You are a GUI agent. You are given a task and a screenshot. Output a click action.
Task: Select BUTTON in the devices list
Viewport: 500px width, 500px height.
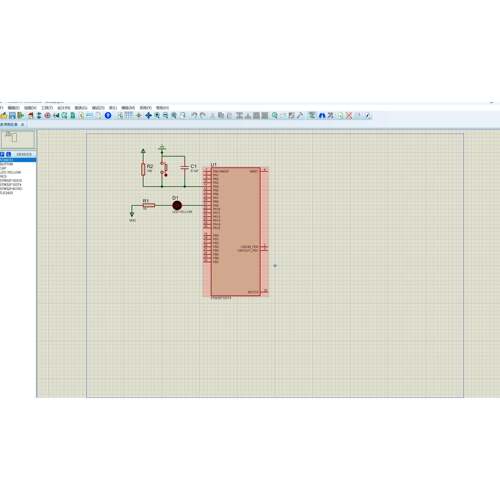point(6,164)
